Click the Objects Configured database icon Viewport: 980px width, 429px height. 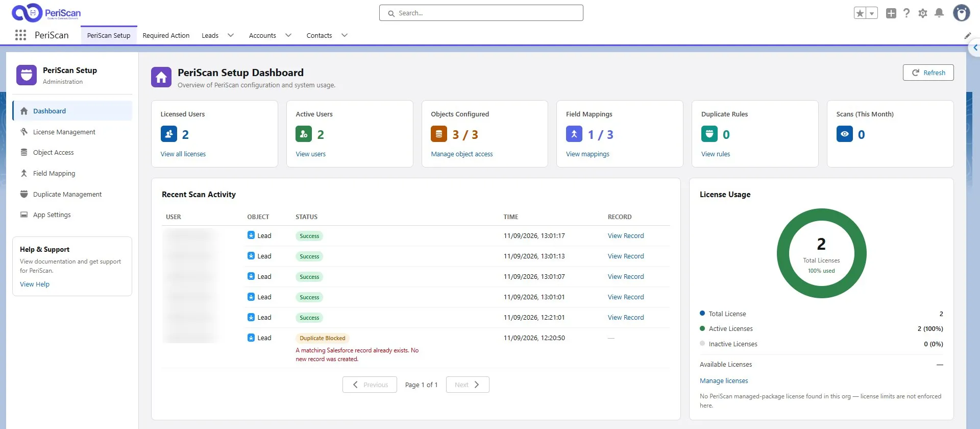point(439,134)
